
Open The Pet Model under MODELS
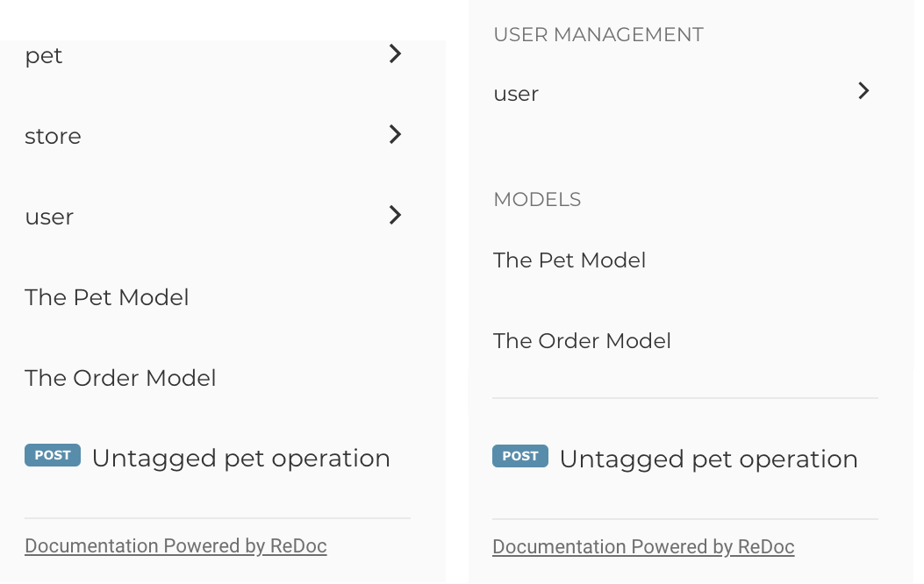(569, 260)
